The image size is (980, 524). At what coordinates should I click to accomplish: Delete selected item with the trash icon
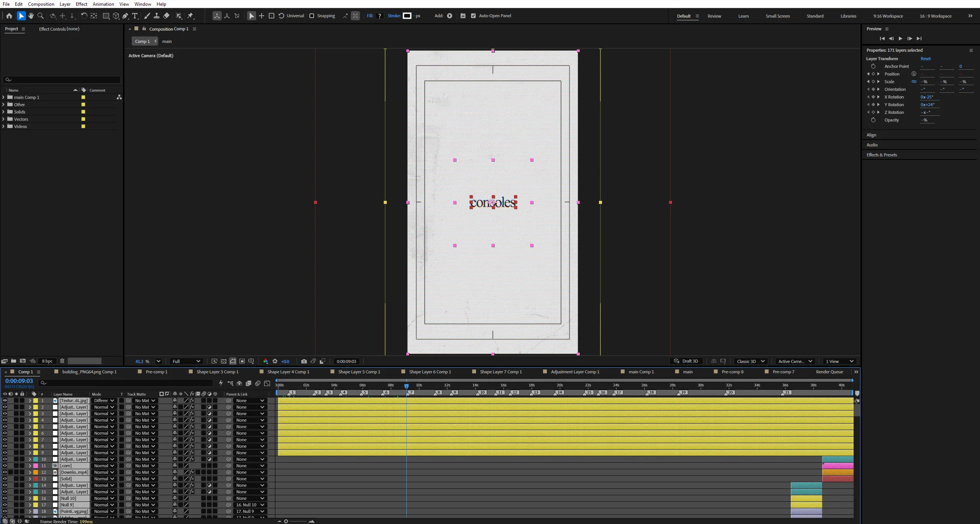pos(62,361)
